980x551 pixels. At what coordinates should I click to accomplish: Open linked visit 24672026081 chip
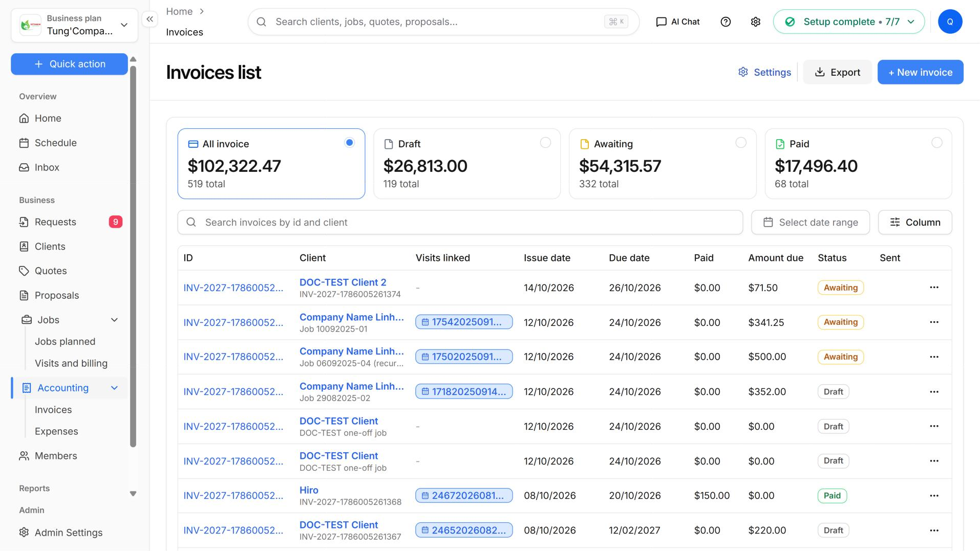464,495
